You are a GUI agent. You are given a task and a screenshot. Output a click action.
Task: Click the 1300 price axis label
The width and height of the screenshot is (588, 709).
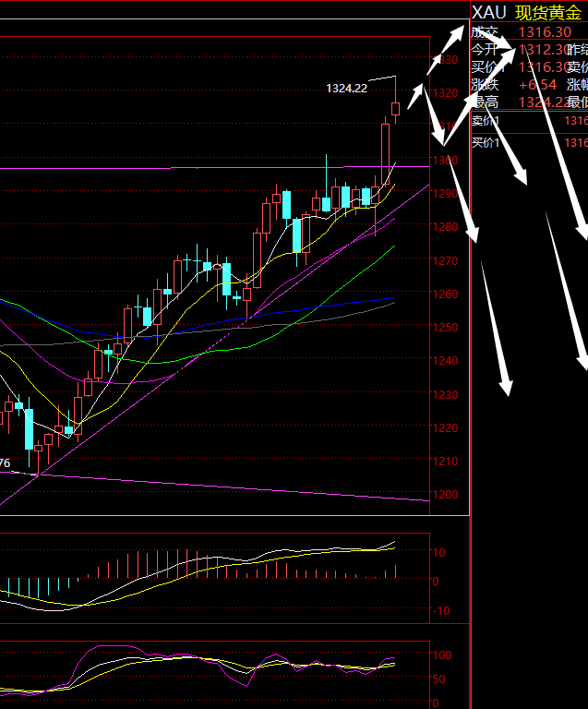coord(446,160)
